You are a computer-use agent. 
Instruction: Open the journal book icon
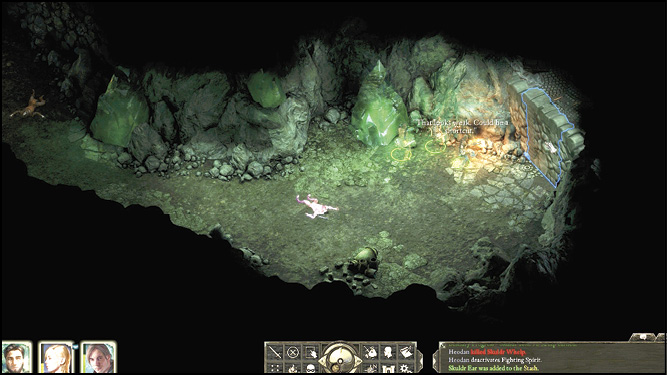pyautogui.click(x=406, y=352)
